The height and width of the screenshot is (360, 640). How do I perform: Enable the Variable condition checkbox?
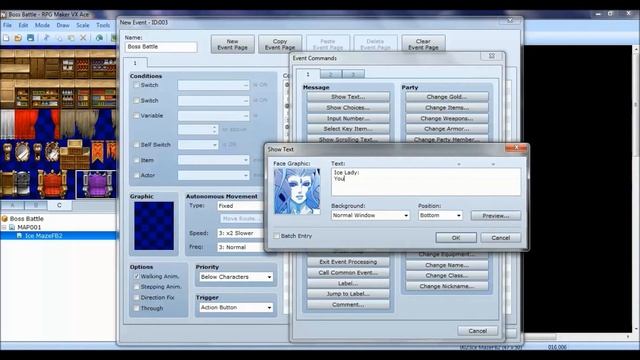click(x=136, y=116)
